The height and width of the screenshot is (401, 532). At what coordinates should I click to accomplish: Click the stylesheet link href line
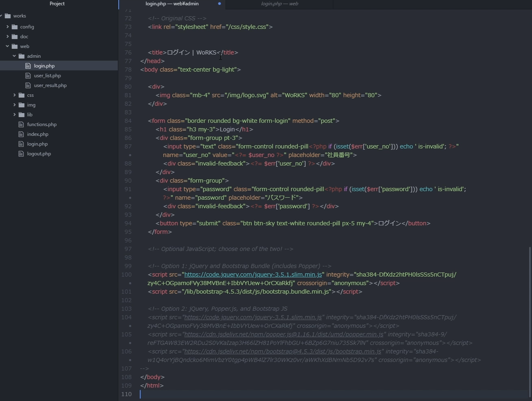210,27
